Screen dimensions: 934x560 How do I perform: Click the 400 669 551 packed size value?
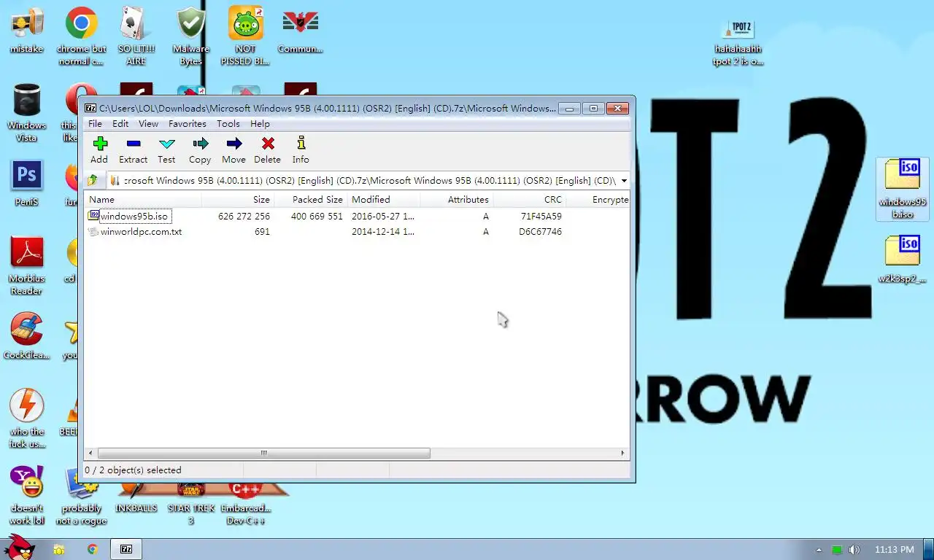point(317,217)
